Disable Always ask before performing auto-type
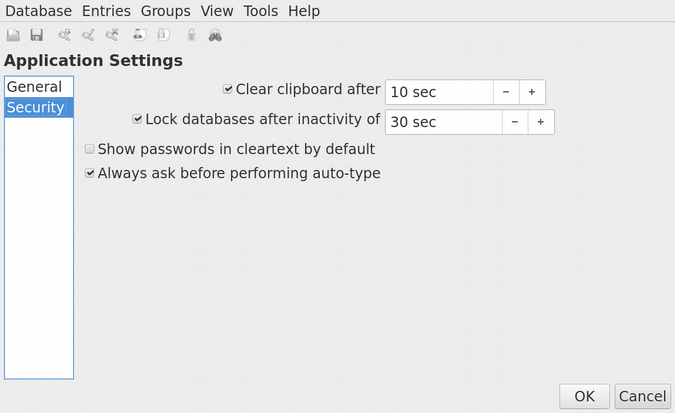Image resolution: width=675 pixels, height=413 pixels. (x=90, y=173)
